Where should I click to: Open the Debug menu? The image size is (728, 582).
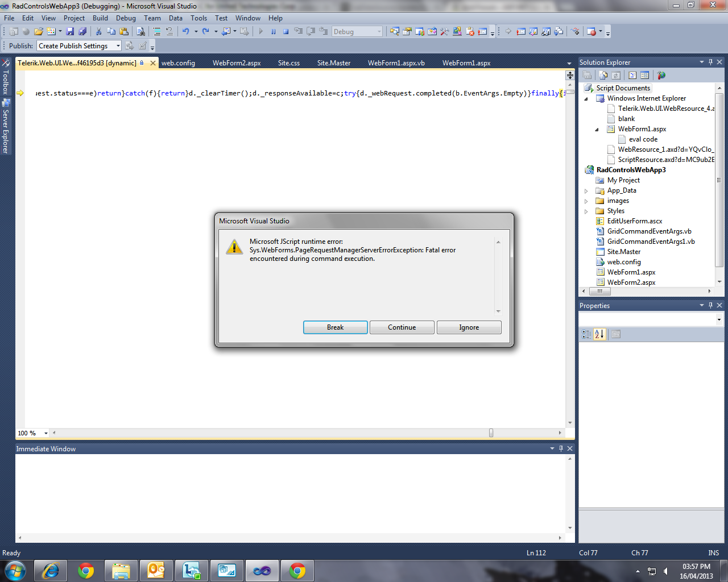[x=126, y=18]
